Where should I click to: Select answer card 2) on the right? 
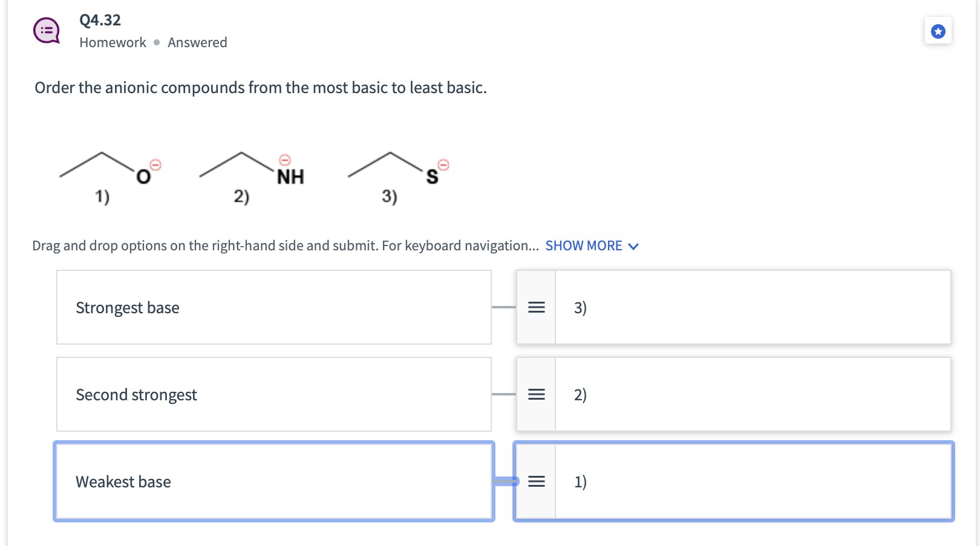click(752, 394)
